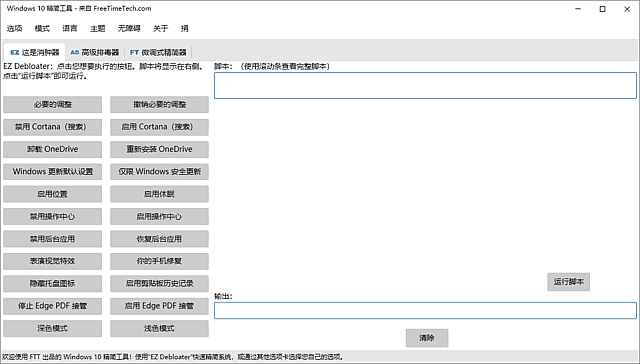Click the 启用位置 button

pyautogui.click(x=53, y=194)
